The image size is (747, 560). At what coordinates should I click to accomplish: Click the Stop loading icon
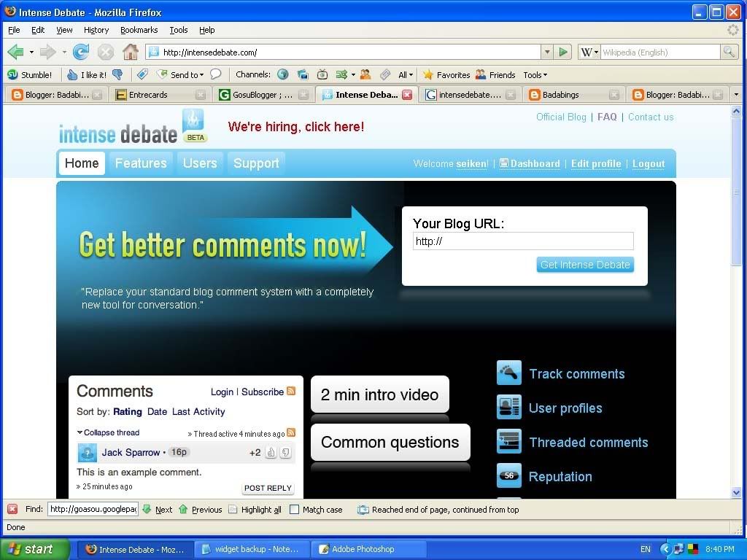(x=105, y=52)
